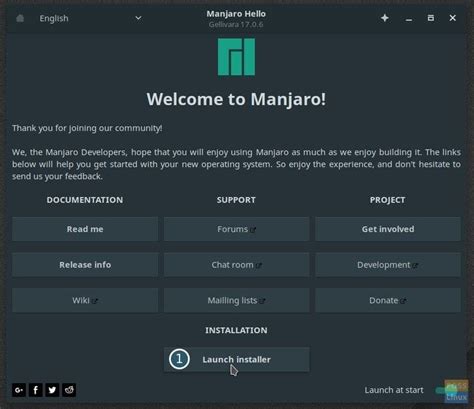Open the Google Plus social icon
The width and height of the screenshot is (474, 409).
click(19, 390)
